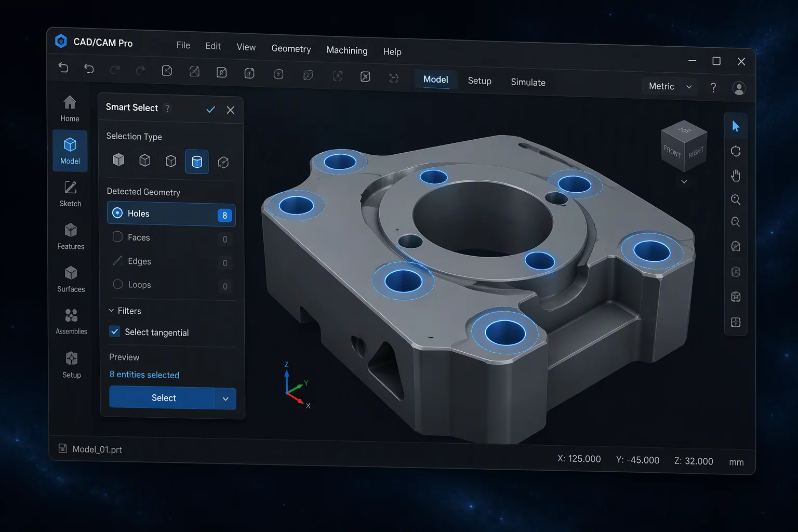Viewport: 798px width, 532px height.
Task: Click the Model tab in the top bar
Action: pyautogui.click(x=435, y=79)
